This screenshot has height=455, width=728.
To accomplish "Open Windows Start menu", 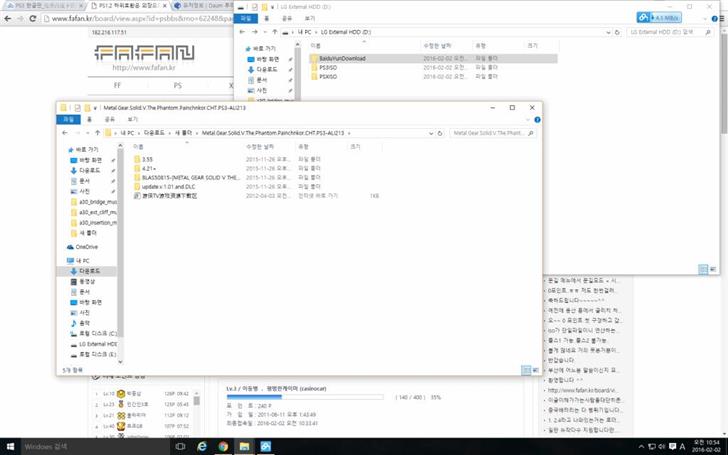I will click(10, 447).
